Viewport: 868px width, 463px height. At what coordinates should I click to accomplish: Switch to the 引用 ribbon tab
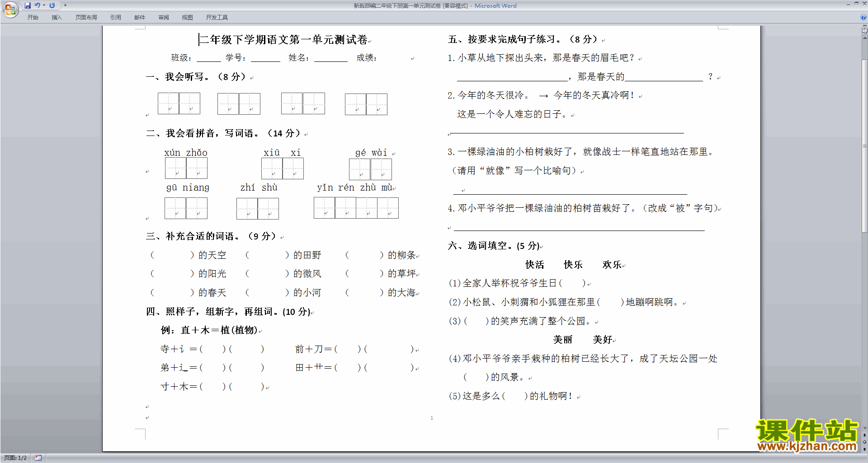click(x=116, y=17)
